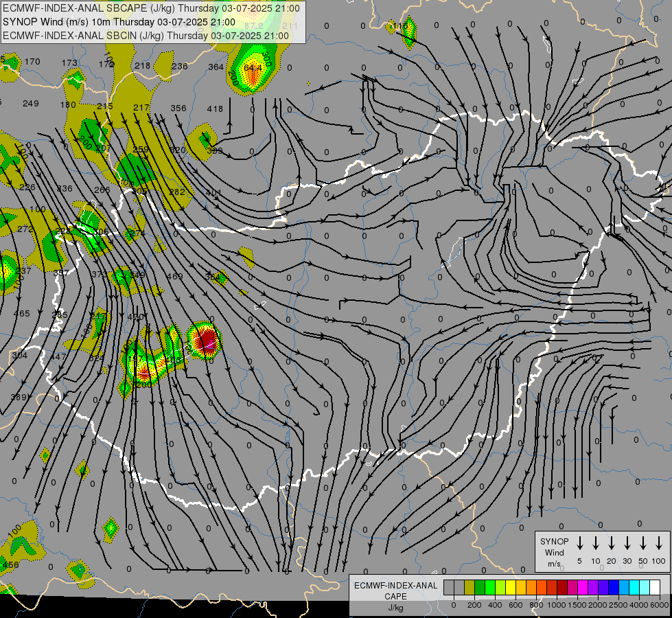Click the 6000 tick label in legend

[660, 605]
